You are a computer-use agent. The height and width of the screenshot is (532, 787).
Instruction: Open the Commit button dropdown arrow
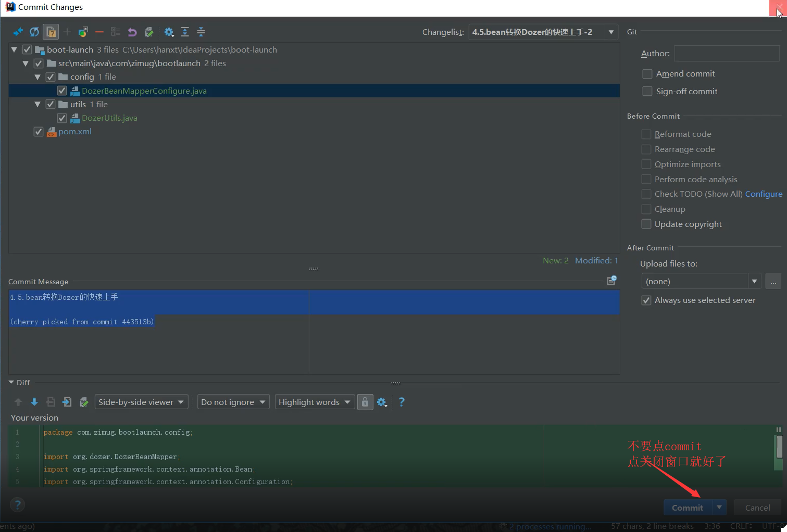[719, 507]
